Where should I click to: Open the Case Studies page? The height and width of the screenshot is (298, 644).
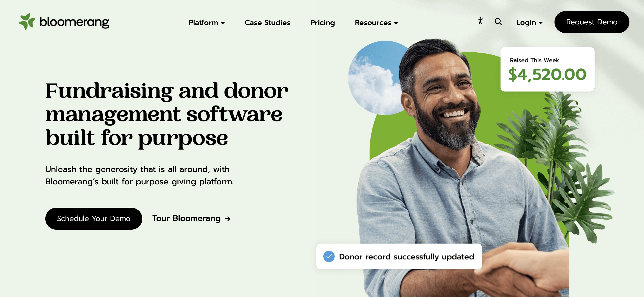[267, 23]
